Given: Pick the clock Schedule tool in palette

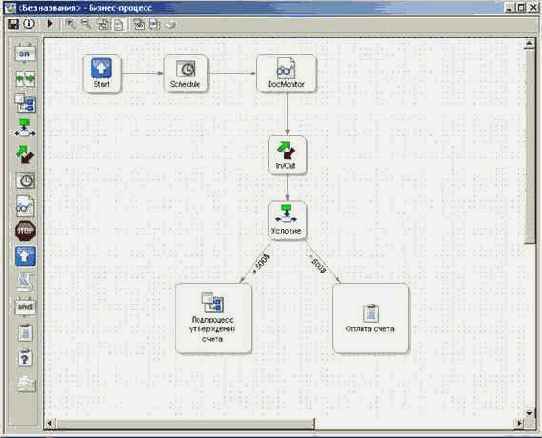Looking at the screenshot, I should click(x=26, y=181).
